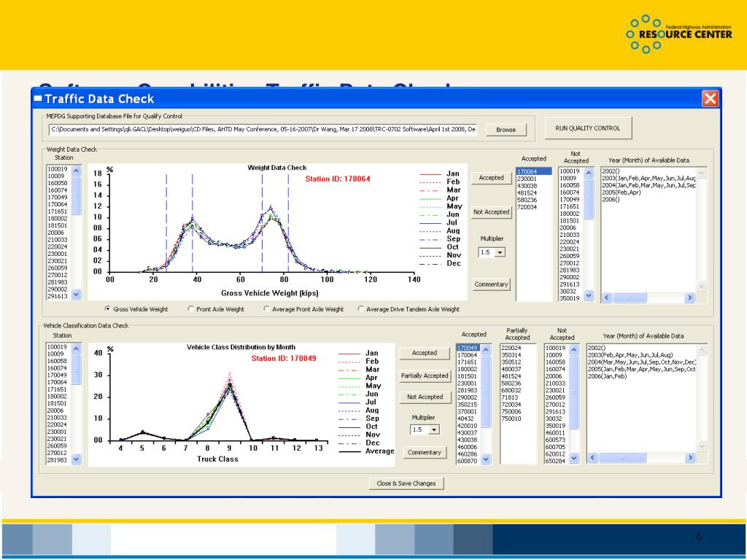Click the RUN QUALITY CONTROL button
Image resolution: width=747 pixels, height=560 pixels.
587,127
